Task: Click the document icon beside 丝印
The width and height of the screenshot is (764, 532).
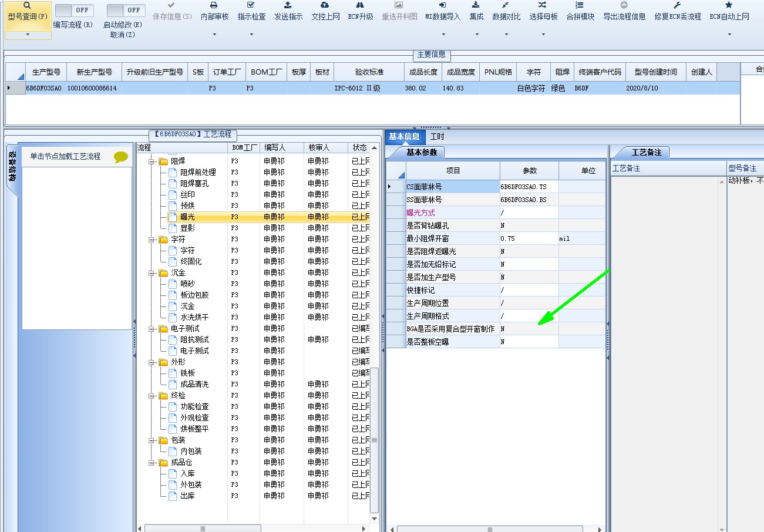Action: pos(173,194)
